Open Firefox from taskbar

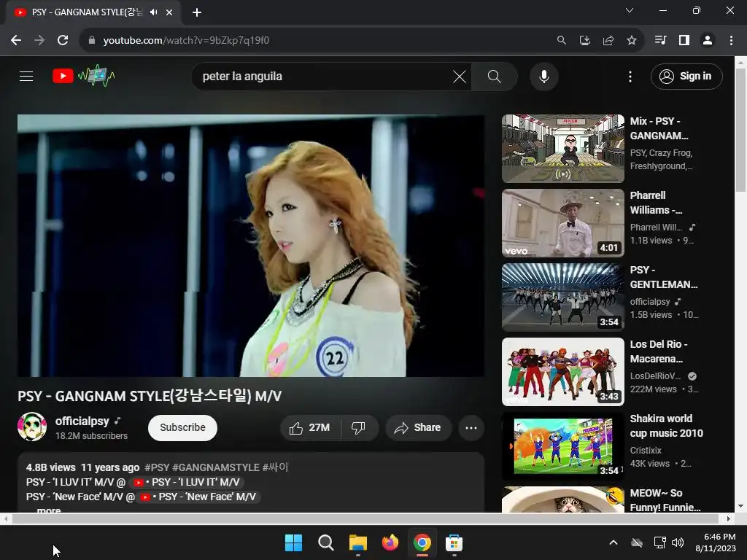390,542
